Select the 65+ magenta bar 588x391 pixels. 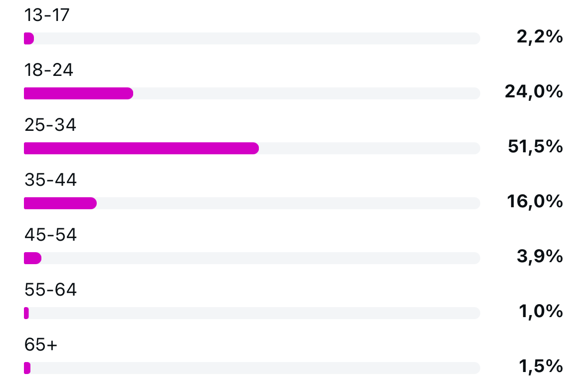point(27,368)
